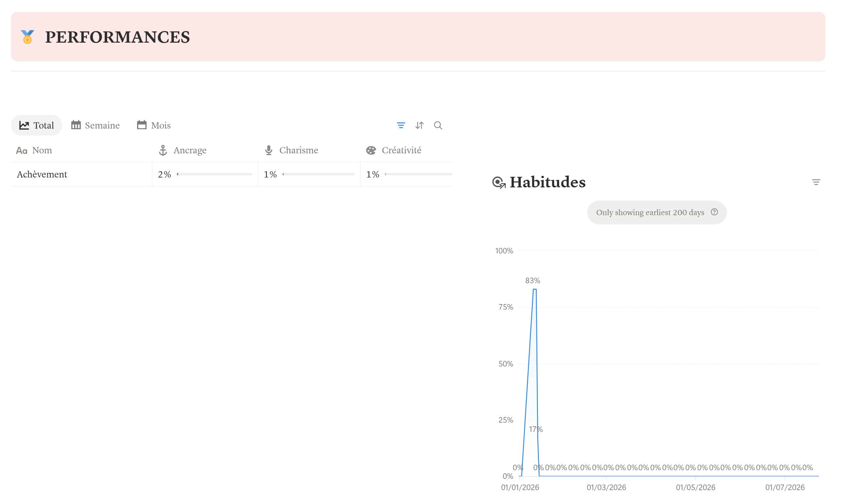Open the Charisme column header menu
This screenshot has width=843, height=504.
point(309,150)
